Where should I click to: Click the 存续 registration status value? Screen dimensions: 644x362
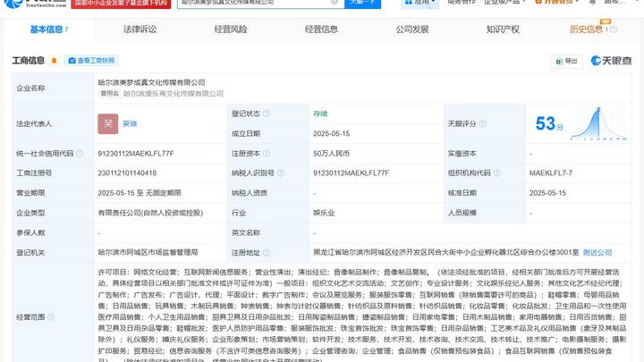pos(320,114)
